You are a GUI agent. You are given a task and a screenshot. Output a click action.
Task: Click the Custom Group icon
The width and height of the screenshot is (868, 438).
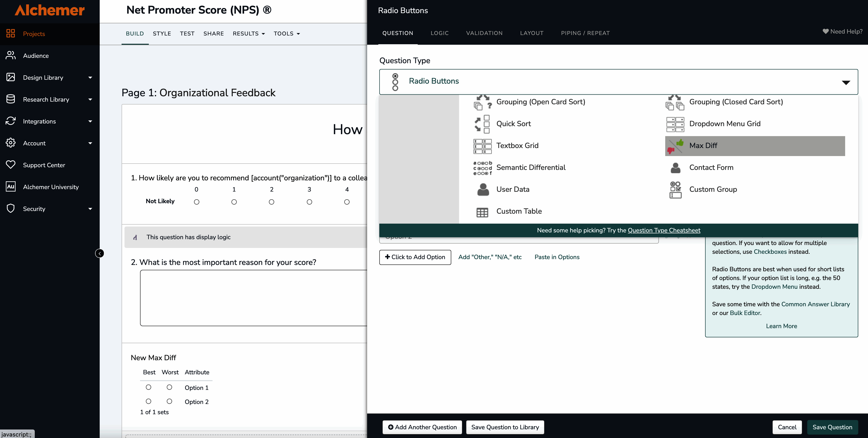point(675,190)
